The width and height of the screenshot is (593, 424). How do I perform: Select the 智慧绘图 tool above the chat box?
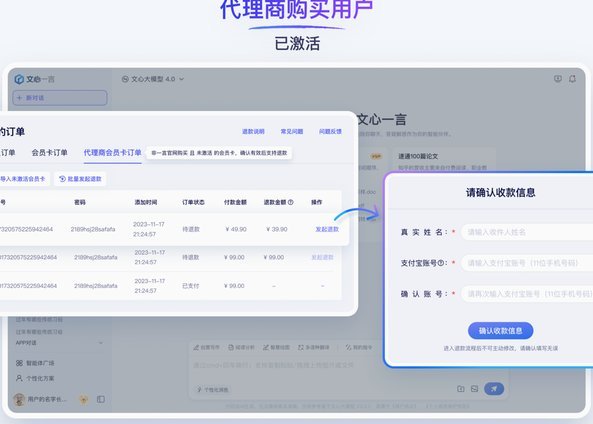(276, 347)
